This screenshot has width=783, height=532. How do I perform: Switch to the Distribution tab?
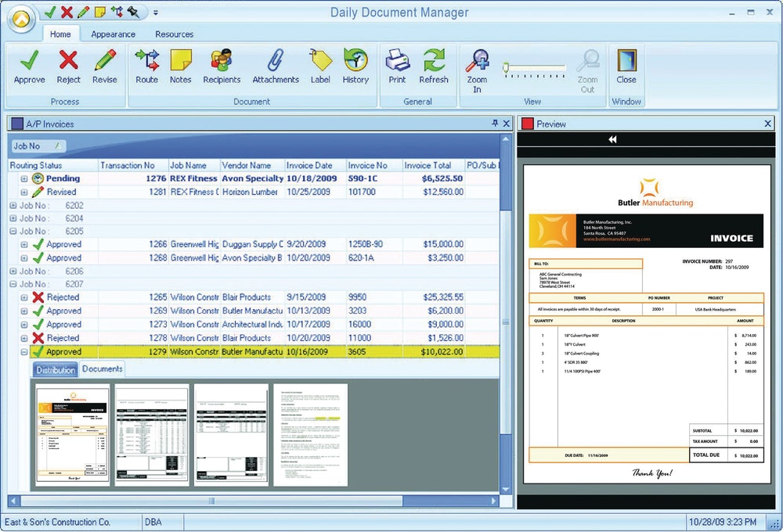(55, 369)
